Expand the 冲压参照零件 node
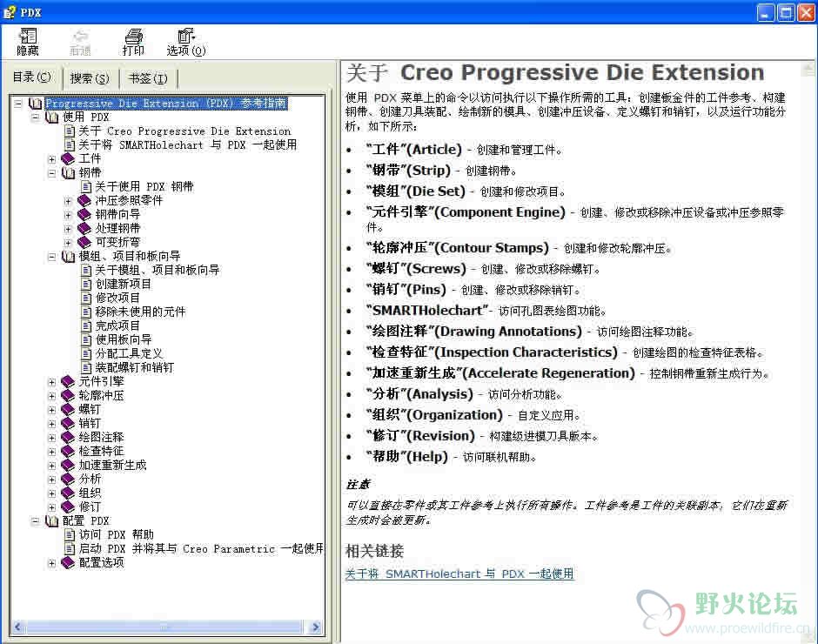 pos(68,201)
